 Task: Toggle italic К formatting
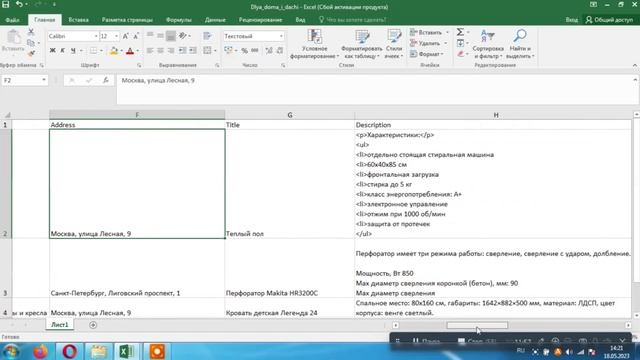62,51
